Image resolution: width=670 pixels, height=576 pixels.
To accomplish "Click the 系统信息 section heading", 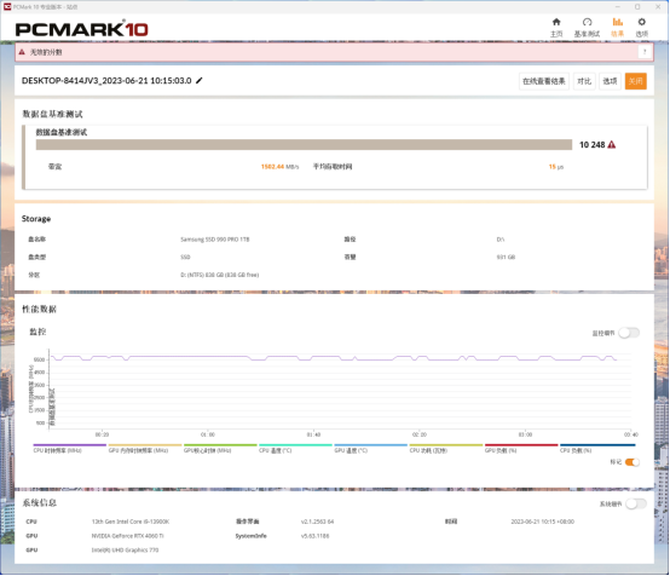I will (x=39, y=503).
